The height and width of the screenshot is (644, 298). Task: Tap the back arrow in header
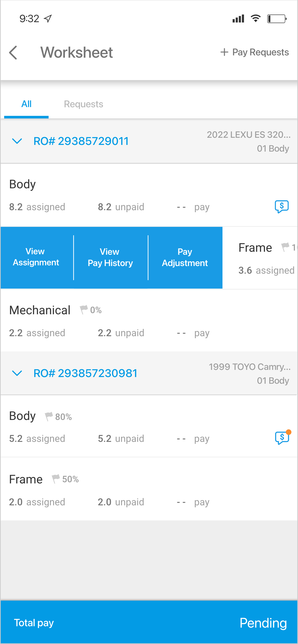click(x=13, y=53)
